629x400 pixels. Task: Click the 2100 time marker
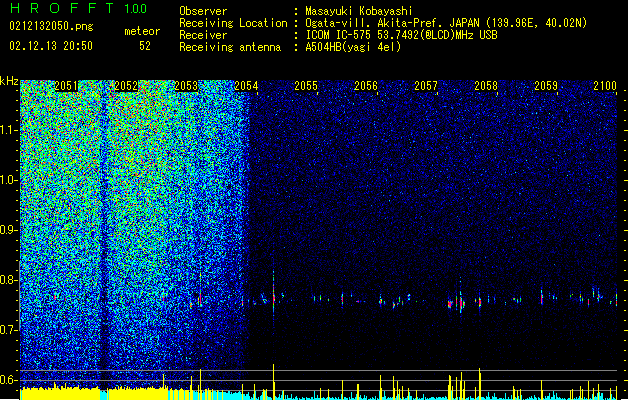605,86
